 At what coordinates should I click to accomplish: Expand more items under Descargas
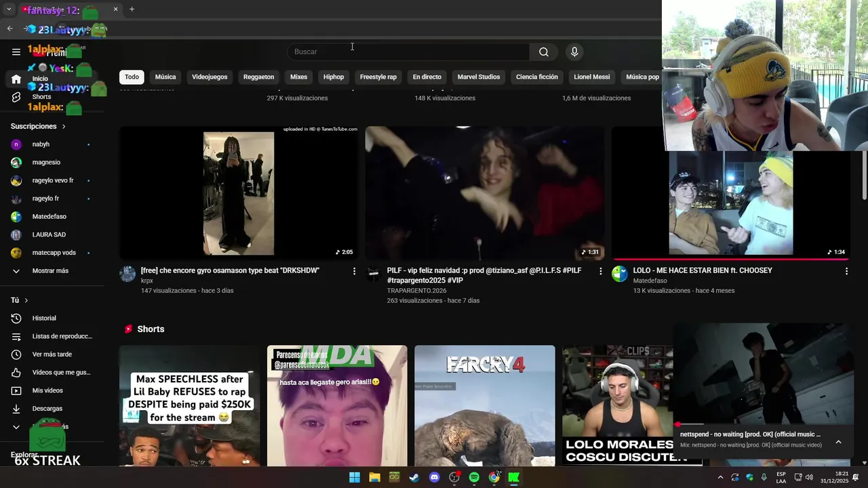(x=16, y=427)
